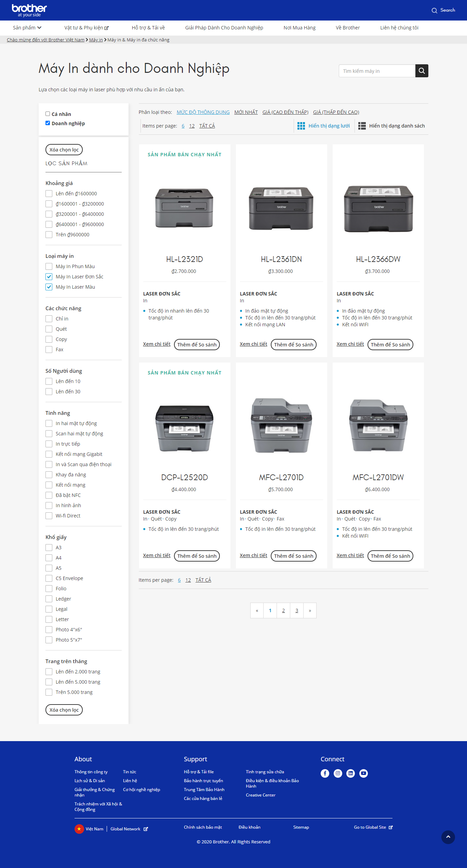
Task: Go to previous page arrow in pagination
Action: [257, 610]
